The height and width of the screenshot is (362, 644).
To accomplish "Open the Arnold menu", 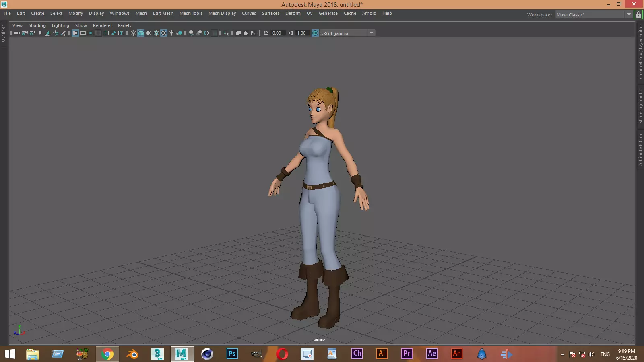I will point(369,13).
